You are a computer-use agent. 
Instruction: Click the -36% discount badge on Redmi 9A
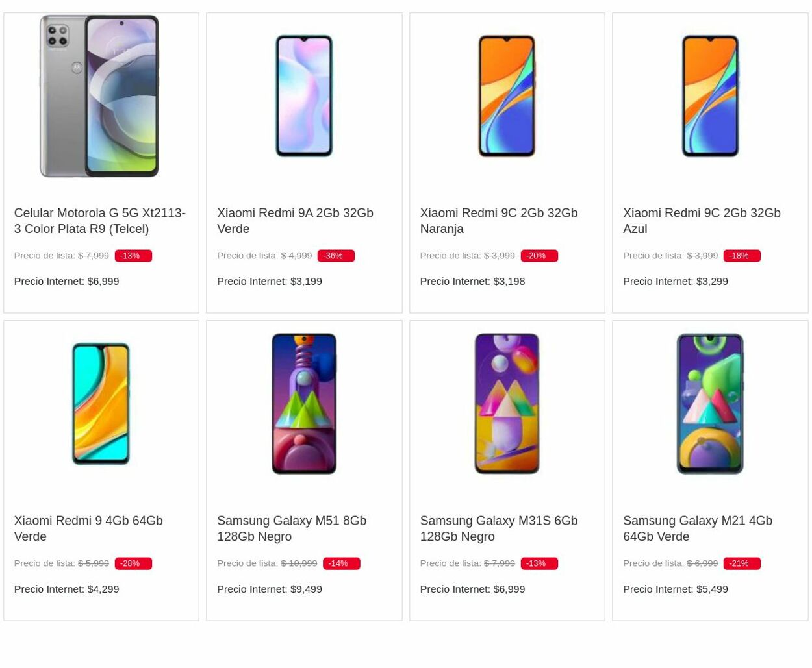click(x=335, y=256)
